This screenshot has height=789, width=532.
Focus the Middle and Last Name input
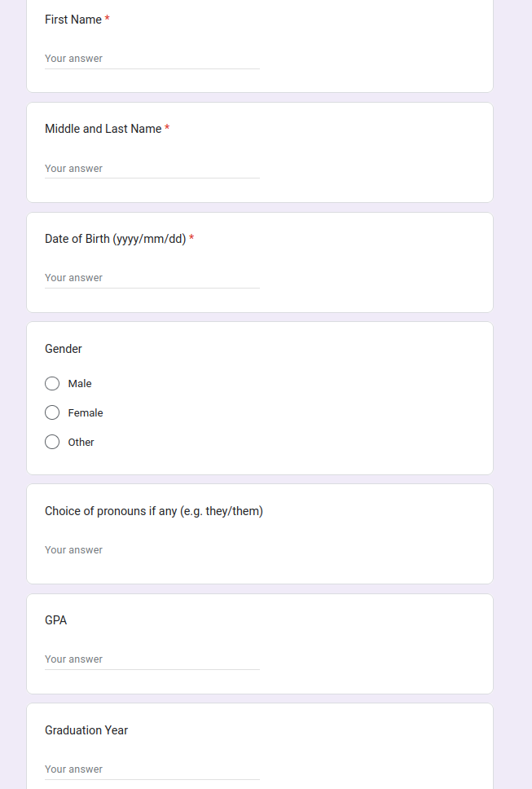(x=152, y=169)
